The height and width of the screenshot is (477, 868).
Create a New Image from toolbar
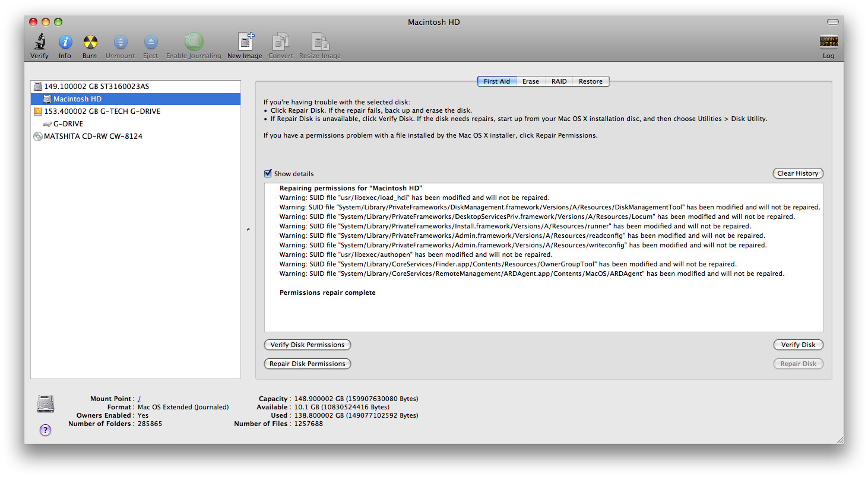click(x=245, y=42)
